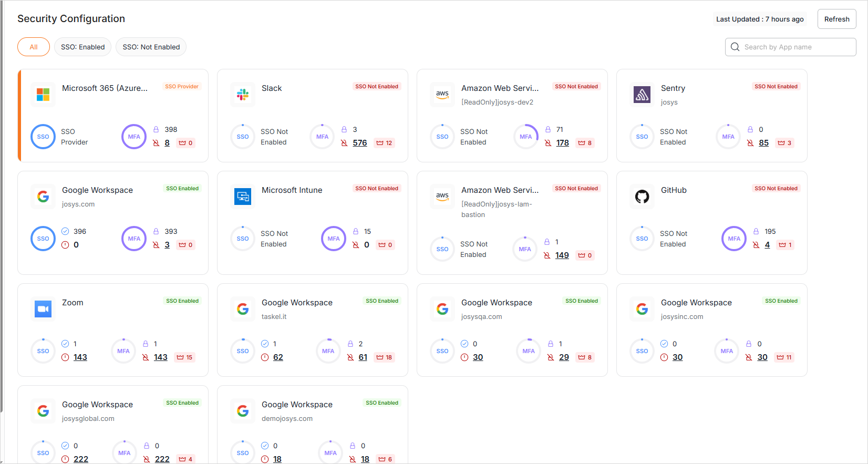This screenshot has width=868, height=464.
Task: Click the page's vertical scrollbar
Action: (2, 206)
